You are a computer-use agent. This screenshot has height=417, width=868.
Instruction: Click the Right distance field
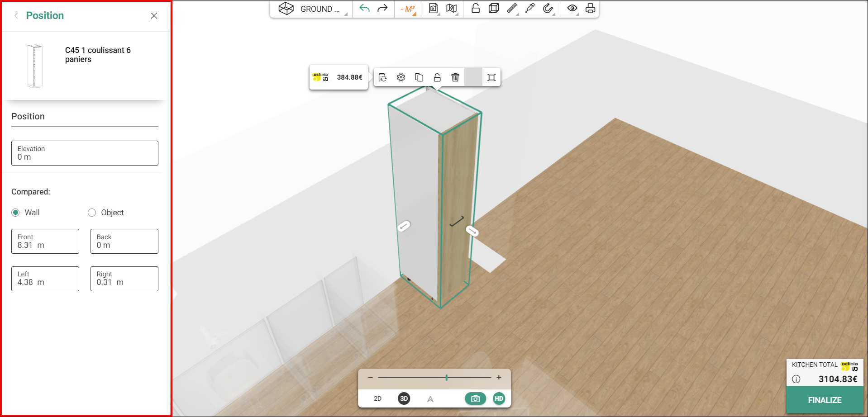(124, 279)
